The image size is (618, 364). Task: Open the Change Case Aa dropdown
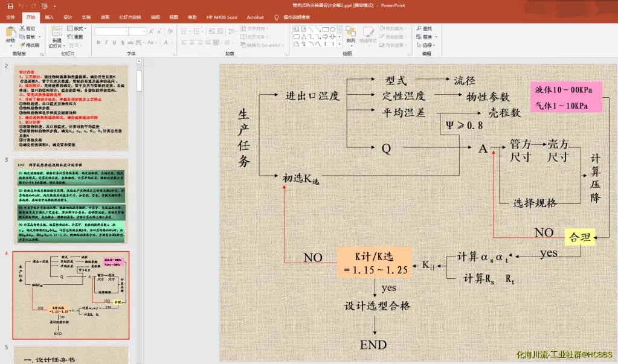pos(152,42)
